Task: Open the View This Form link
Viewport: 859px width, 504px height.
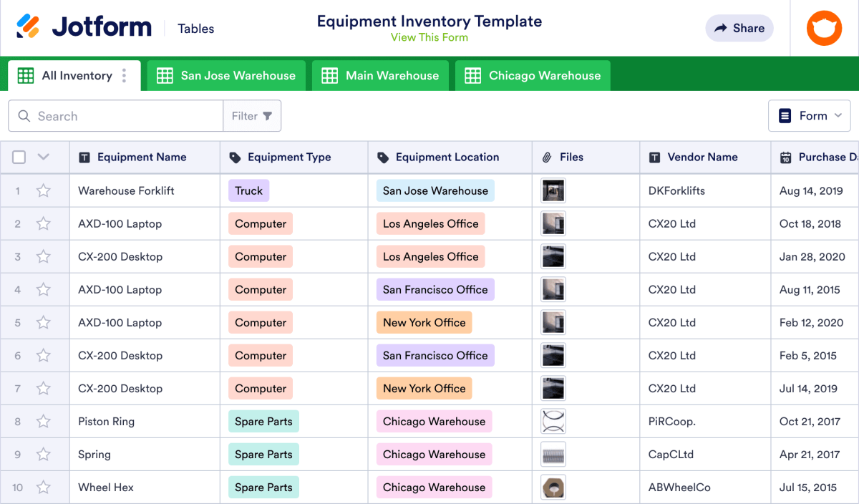Action: (429, 37)
